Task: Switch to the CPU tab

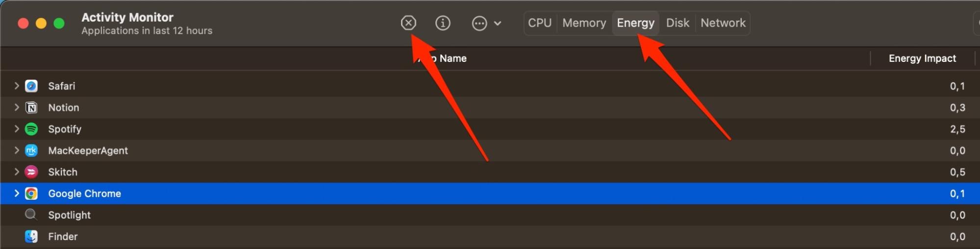Action: click(x=540, y=23)
